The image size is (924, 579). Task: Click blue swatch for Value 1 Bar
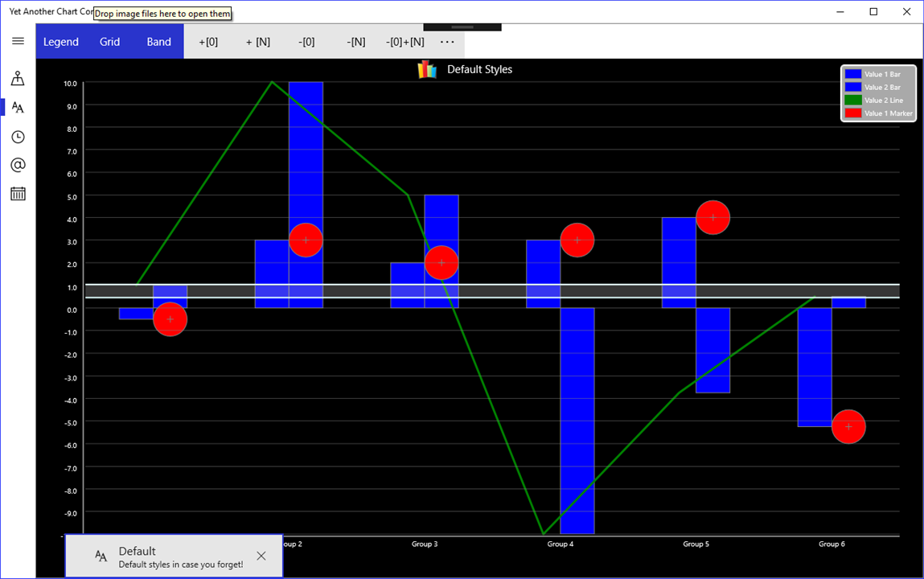point(852,74)
